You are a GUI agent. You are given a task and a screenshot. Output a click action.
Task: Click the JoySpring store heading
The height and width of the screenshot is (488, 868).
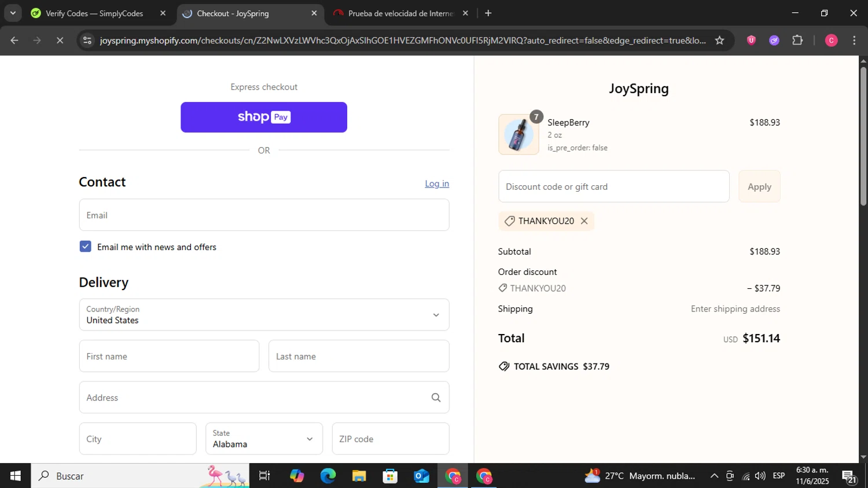639,89
